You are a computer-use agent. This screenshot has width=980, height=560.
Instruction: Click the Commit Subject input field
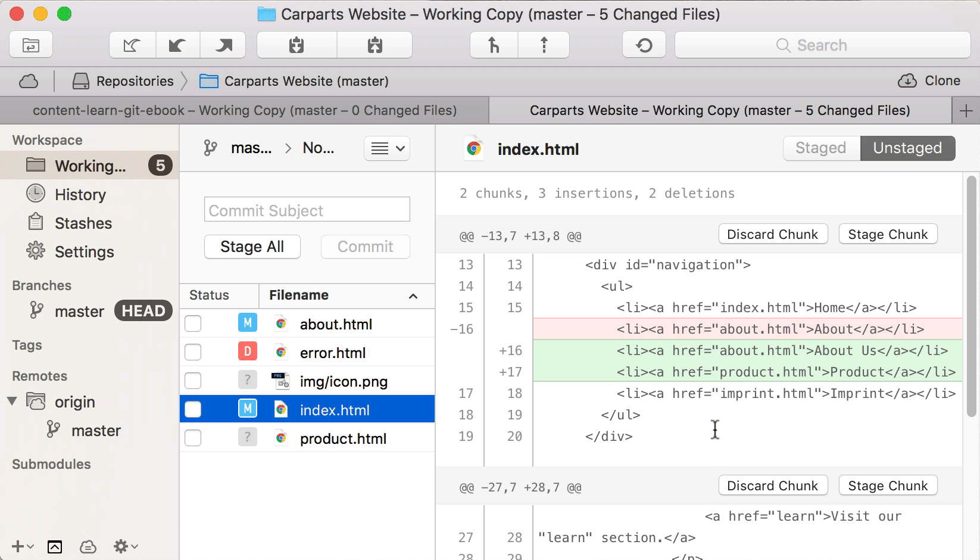[307, 210]
